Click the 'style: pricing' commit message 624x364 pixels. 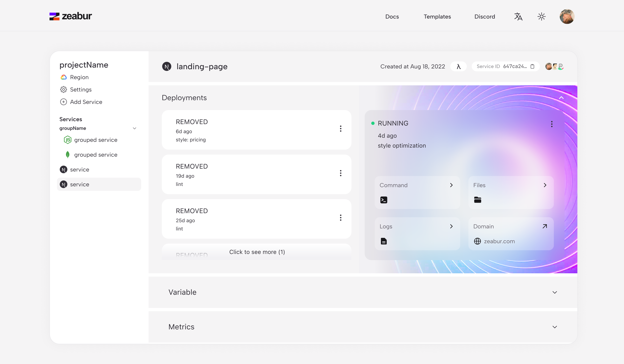point(191,140)
